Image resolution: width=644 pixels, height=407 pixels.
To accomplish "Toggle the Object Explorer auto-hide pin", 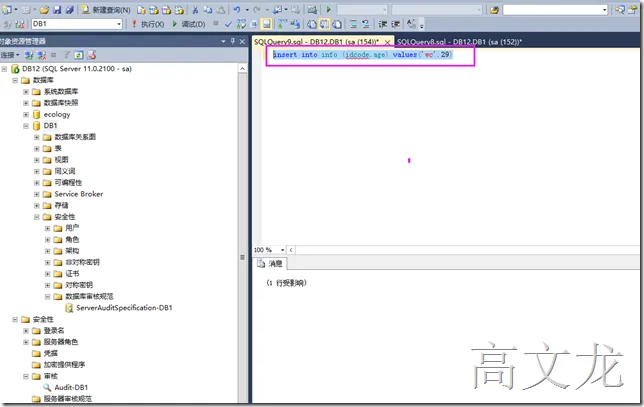I will click(232, 41).
